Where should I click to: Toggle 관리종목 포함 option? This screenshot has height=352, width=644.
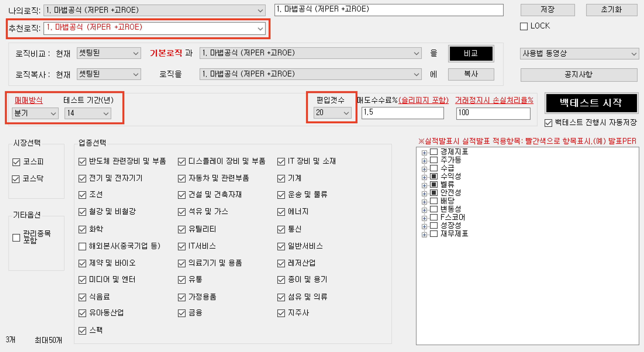tap(17, 237)
